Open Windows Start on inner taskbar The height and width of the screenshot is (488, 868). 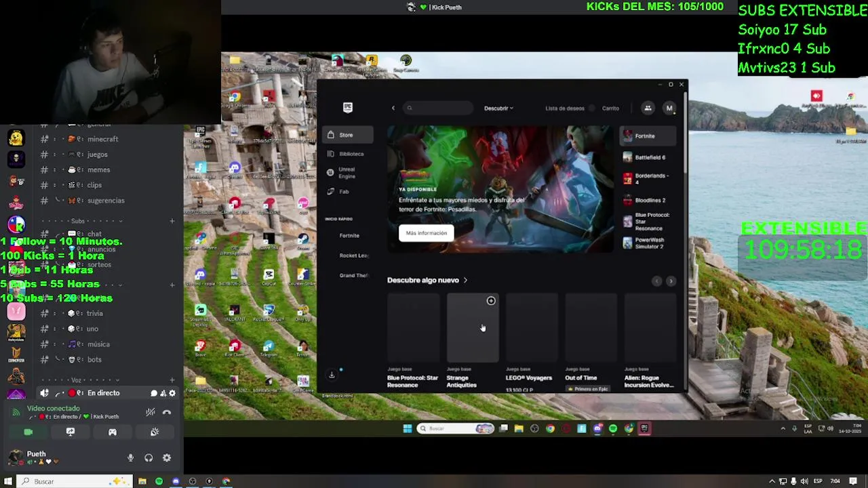click(x=407, y=428)
